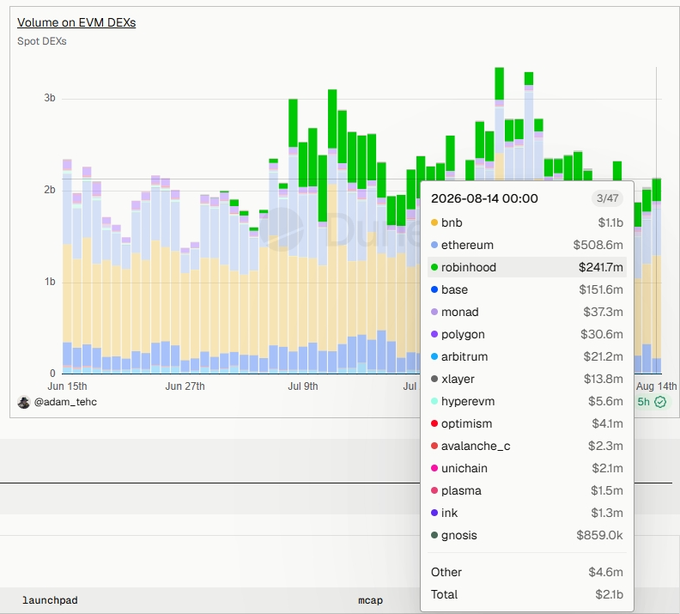Click the 1b y-axis label
680x614 pixels.
coord(50,282)
